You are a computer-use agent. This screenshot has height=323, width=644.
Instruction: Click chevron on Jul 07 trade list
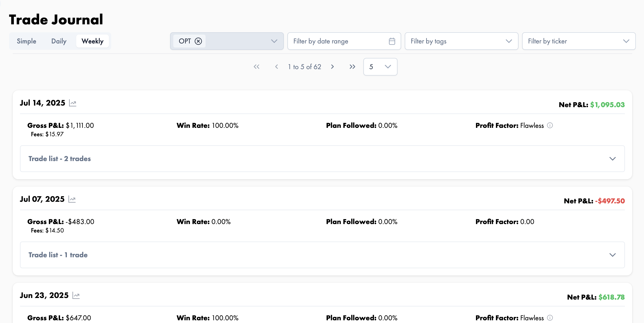coord(612,255)
